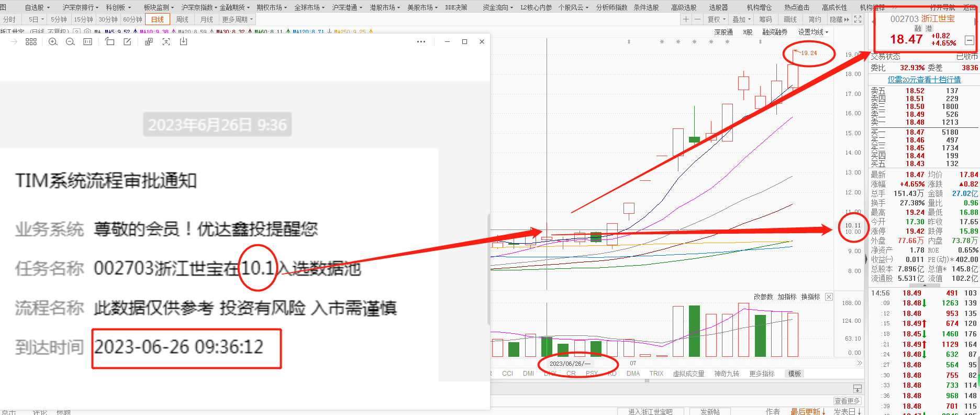The height and width of the screenshot is (415, 980).
Task: Click the 模板 template button
Action: [795, 374]
